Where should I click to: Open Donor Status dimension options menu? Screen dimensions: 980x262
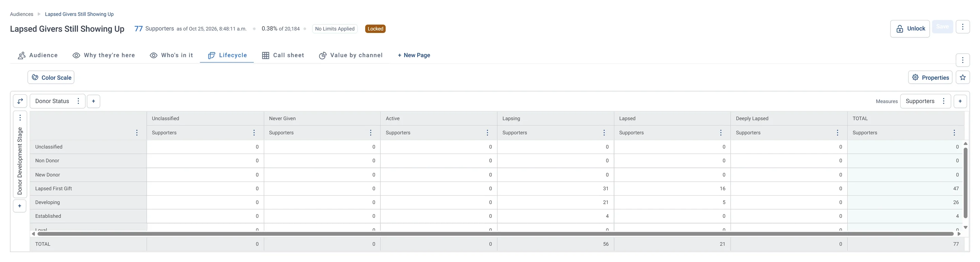point(78,101)
